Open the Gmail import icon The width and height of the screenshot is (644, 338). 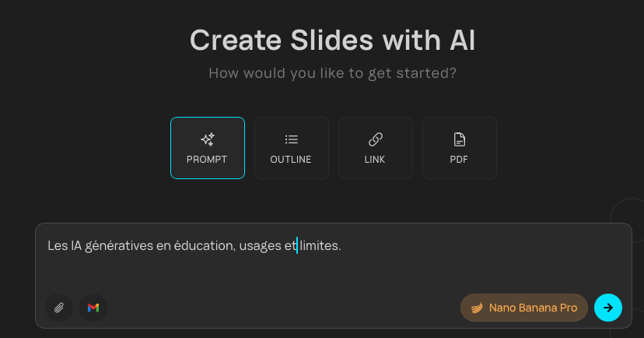pyautogui.click(x=93, y=308)
